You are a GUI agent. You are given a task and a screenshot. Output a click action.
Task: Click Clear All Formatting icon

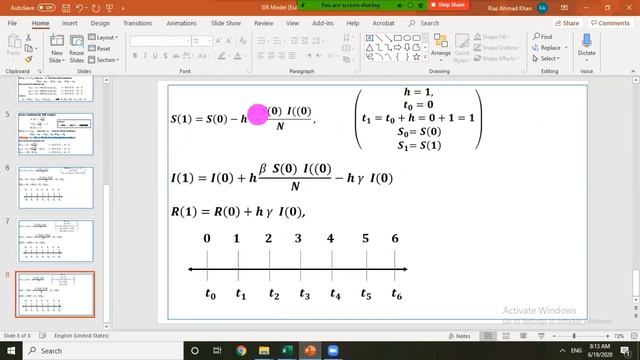coord(243,41)
